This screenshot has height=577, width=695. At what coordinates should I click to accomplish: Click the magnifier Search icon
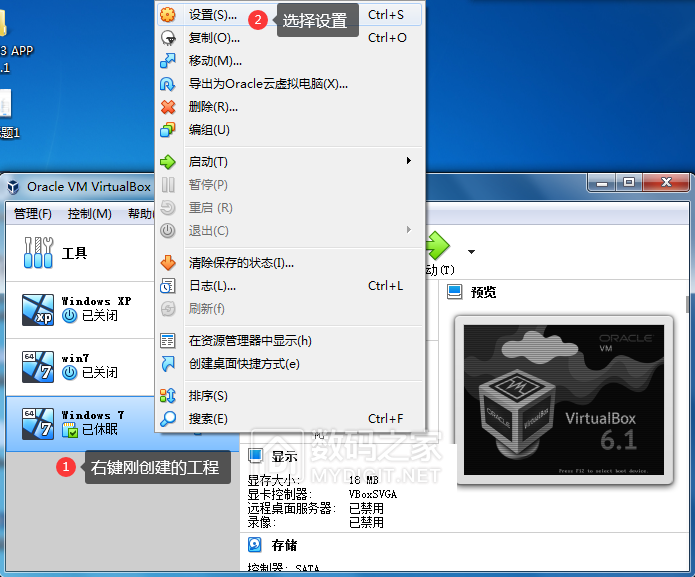168,419
